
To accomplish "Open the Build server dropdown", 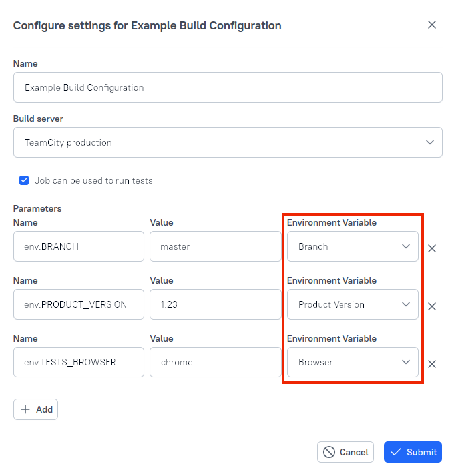I will 228,142.
